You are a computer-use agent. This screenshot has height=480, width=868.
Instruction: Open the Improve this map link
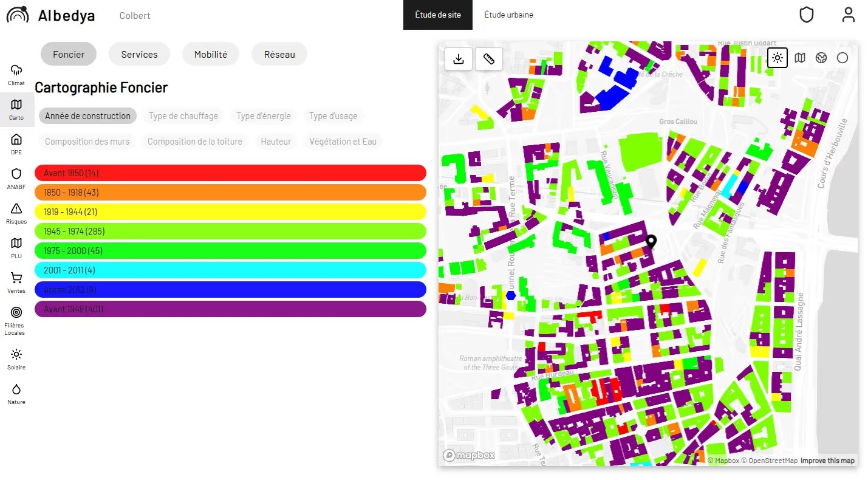(x=827, y=461)
